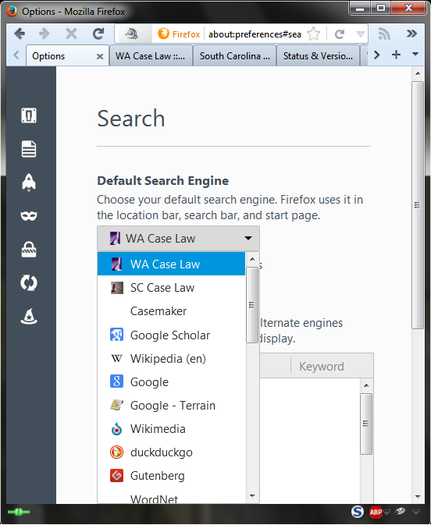Choose Google as default engine
The height and width of the screenshot is (525, 431).
click(171, 382)
